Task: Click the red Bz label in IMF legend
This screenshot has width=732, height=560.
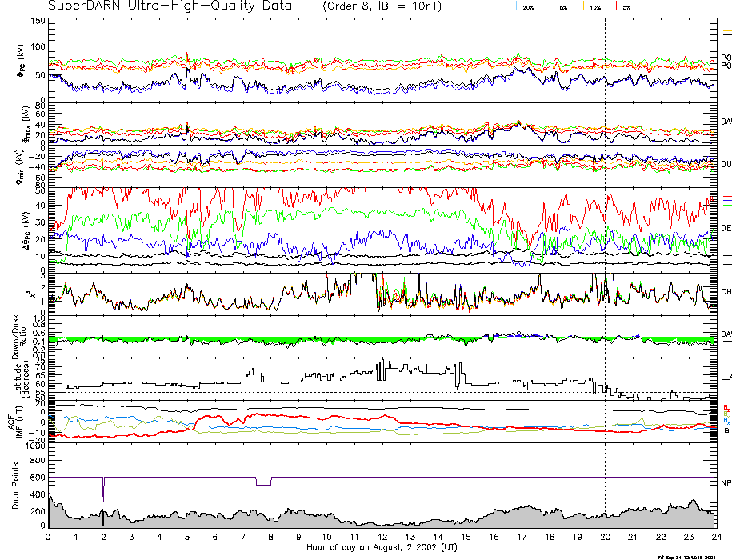Action: (726, 407)
